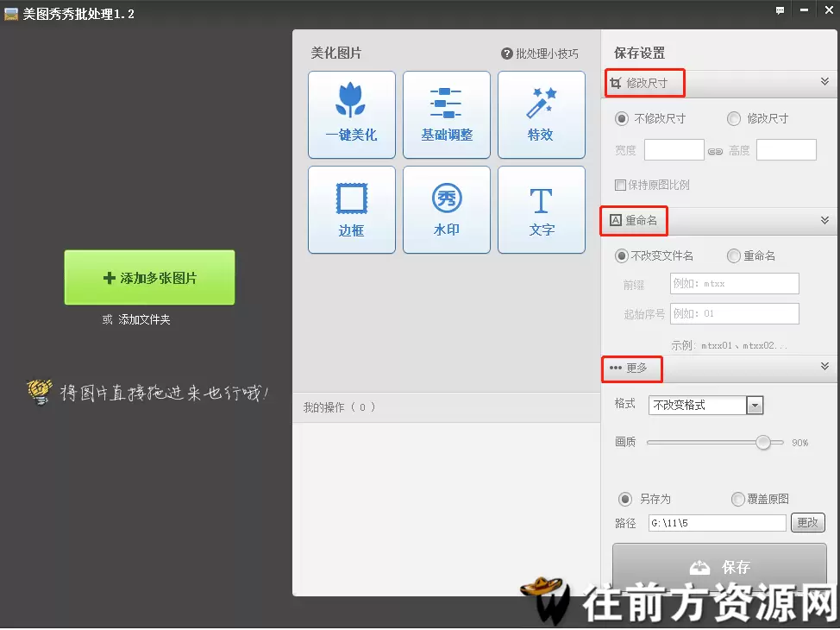The height and width of the screenshot is (630, 840).
Task: Click the 前缀 prefix input field
Action: click(x=735, y=284)
